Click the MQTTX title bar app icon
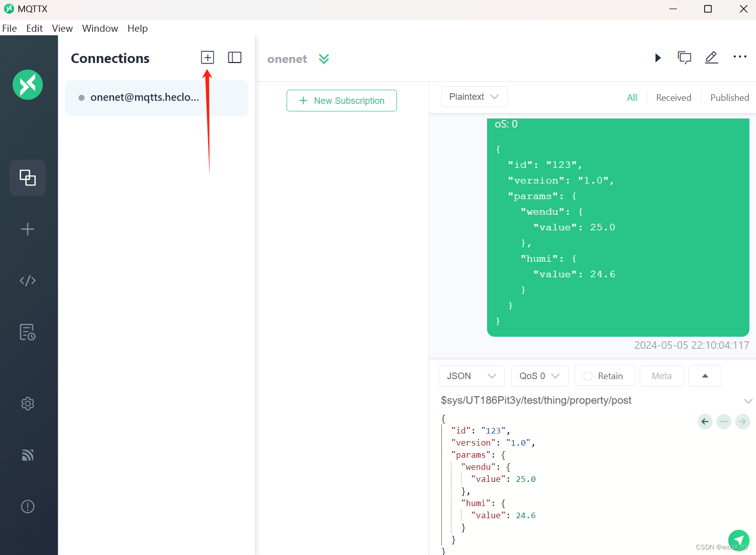 pos(9,9)
